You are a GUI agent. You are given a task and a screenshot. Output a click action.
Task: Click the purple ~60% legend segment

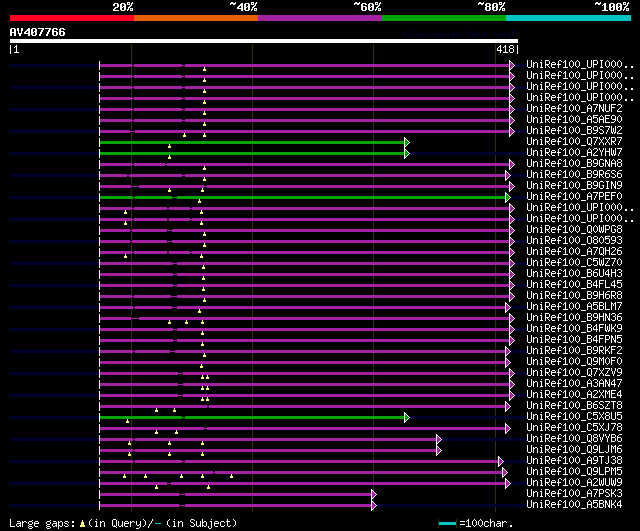(320, 18)
